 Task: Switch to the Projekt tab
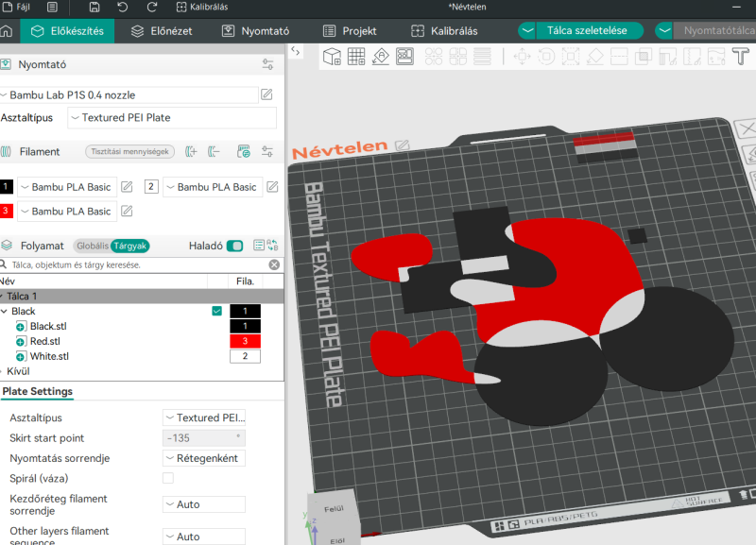pos(350,31)
